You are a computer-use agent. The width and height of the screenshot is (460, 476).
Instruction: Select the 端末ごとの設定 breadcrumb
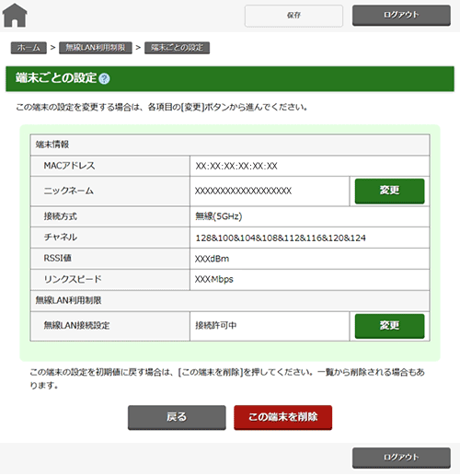pos(177,48)
